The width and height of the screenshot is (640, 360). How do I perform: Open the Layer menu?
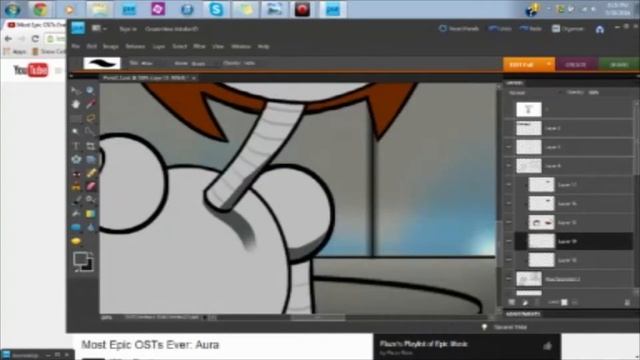[159, 47]
